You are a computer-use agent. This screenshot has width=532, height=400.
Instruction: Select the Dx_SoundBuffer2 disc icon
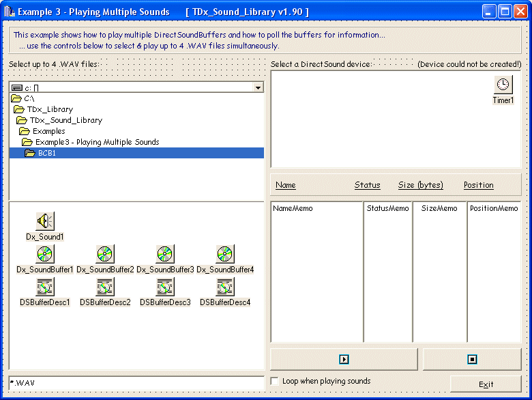(x=105, y=254)
